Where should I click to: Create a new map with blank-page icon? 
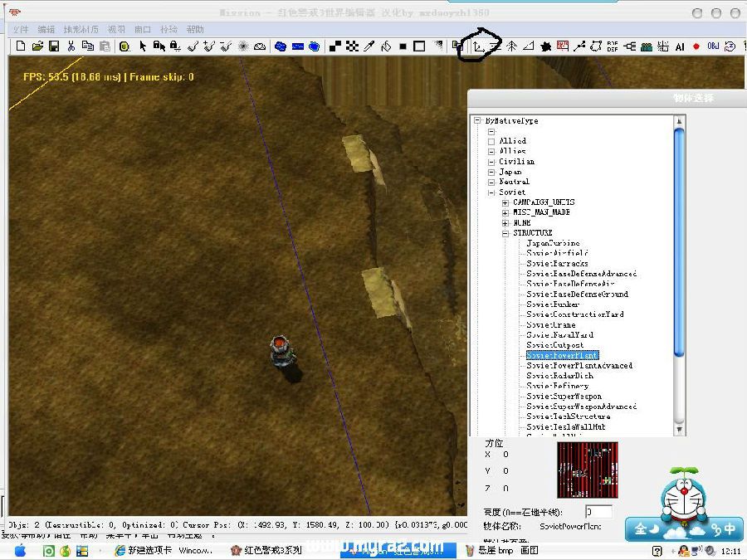pyautogui.click(x=21, y=46)
